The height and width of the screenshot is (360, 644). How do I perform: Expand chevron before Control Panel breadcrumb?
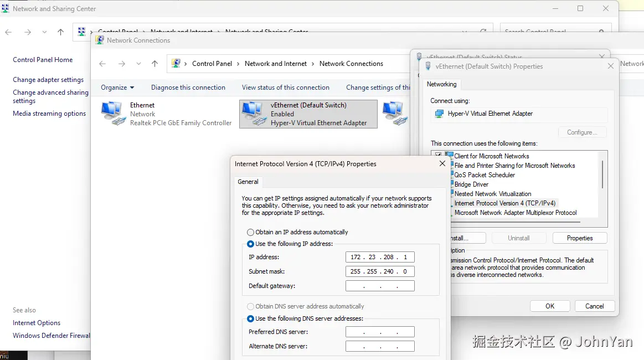(186, 64)
